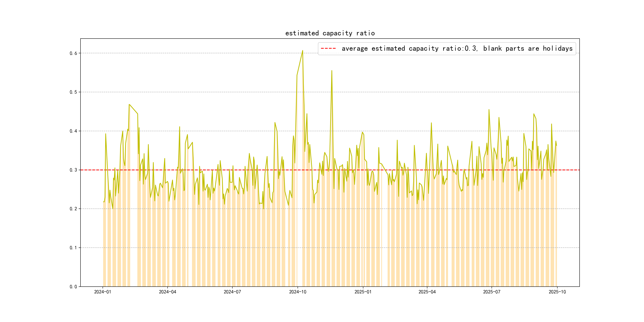Click the 2024-07 x-axis label

[x=232, y=292]
